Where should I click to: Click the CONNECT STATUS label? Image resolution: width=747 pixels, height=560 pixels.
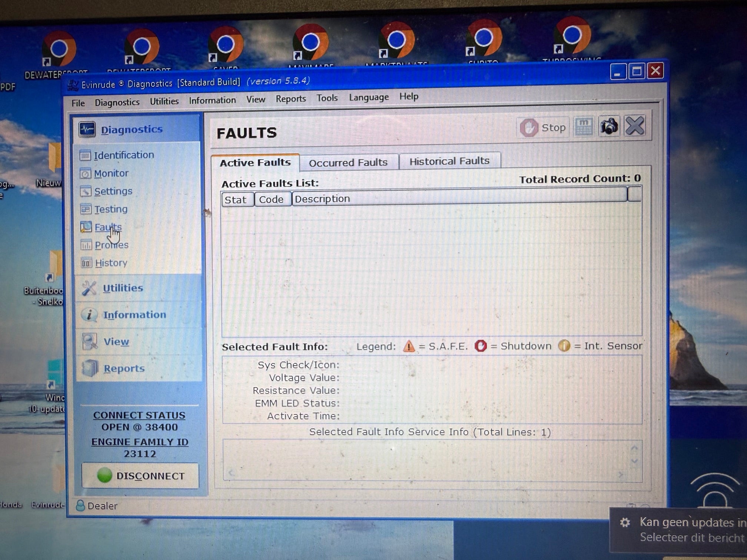(x=139, y=415)
